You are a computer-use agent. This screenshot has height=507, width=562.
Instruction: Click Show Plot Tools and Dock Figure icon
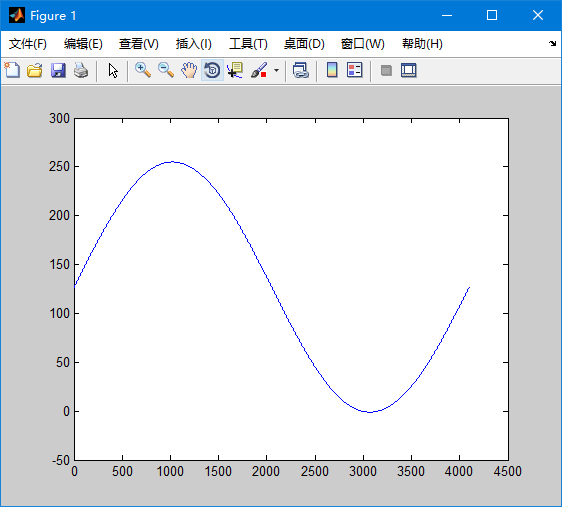click(x=409, y=70)
